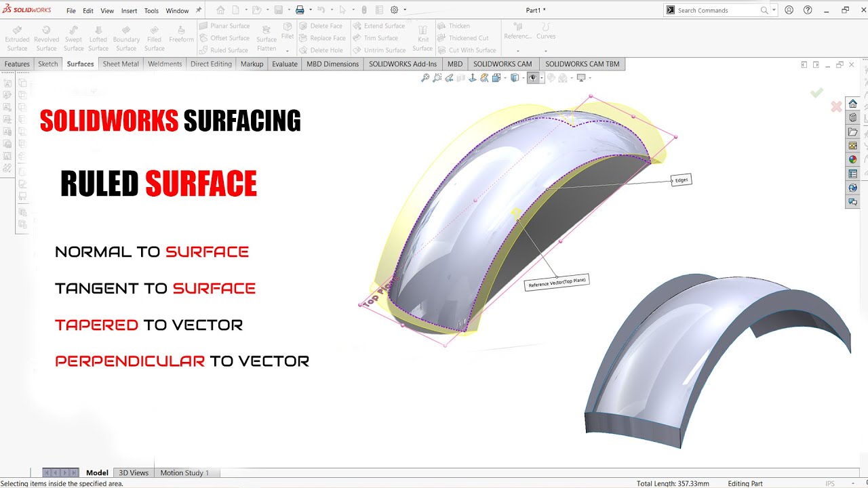Collapse the left panel with the arrow icon
Viewport: 868px width, 488px height.
pyautogui.click(x=804, y=64)
